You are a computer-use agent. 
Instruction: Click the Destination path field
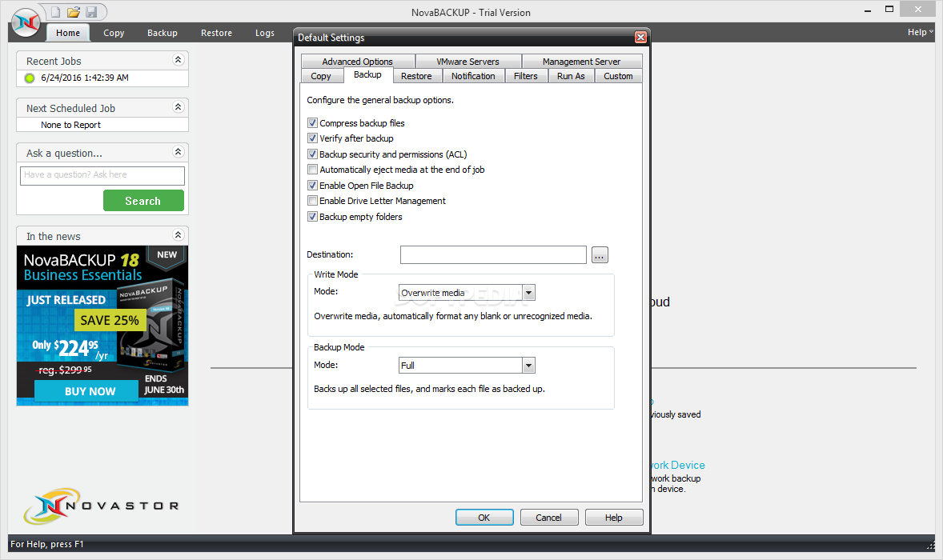point(493,254)
